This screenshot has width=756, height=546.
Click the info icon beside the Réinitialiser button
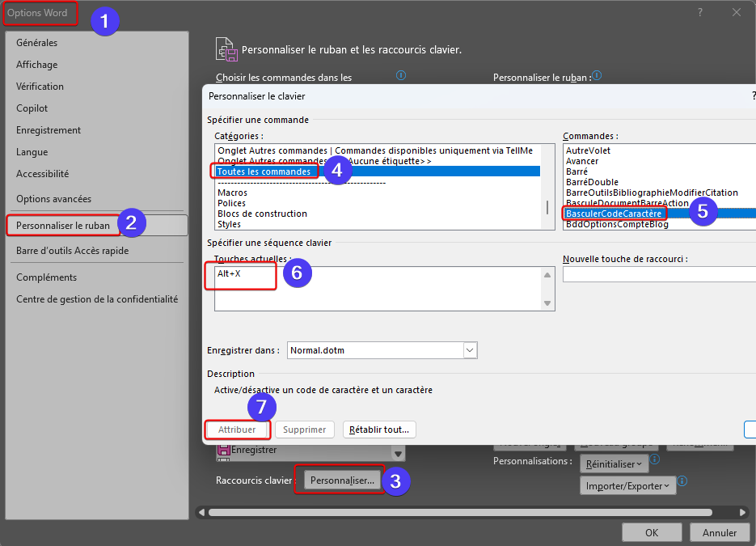click(654, 459)
